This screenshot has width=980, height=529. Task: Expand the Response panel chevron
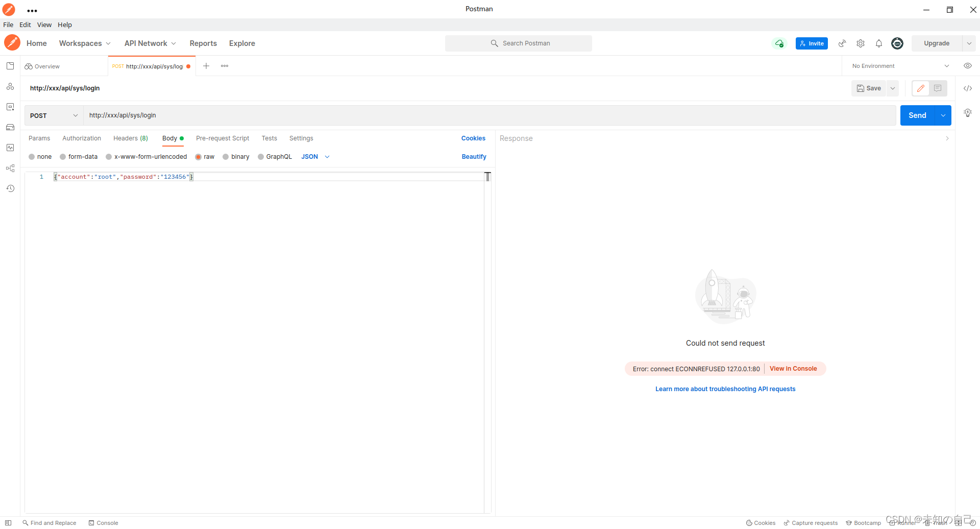point(947,138)
